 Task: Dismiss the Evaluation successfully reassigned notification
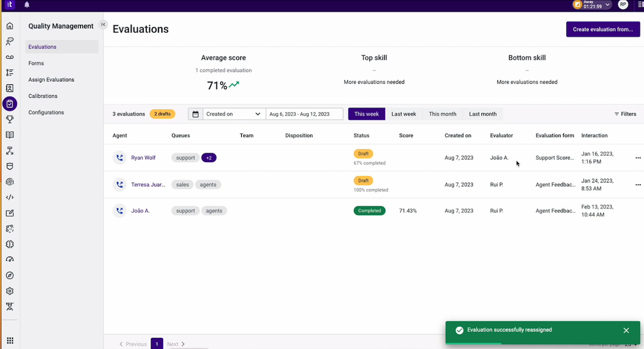coord(626,330)
